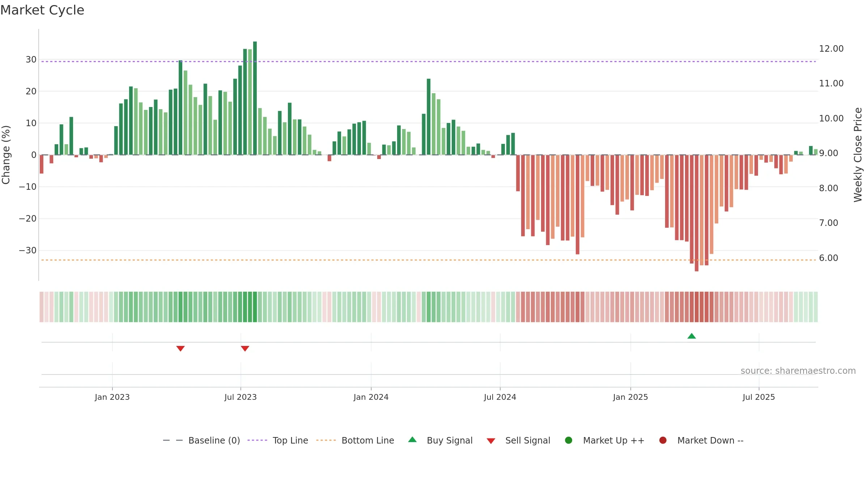Image resolution: width=868 pixels, height=488 pixels.
Task: Click the darkest green cell in the heatmap strip
Action: coord(255,307)
